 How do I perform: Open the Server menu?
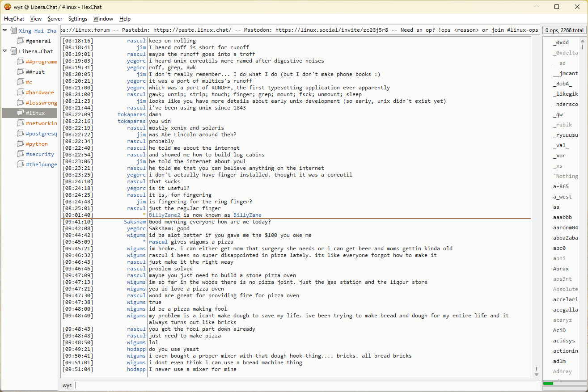tap(55, 19)
